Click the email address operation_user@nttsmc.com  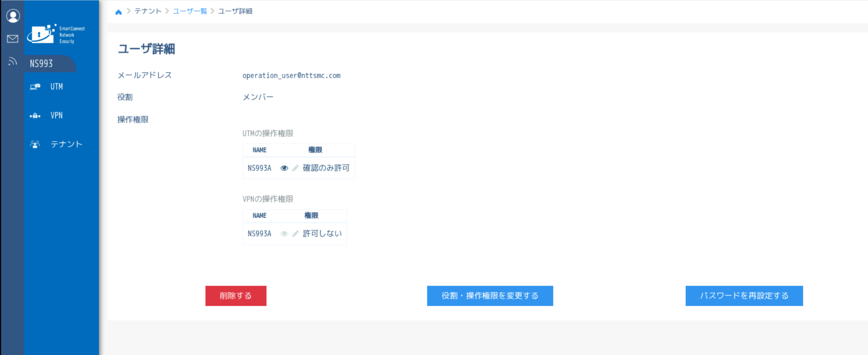pos(292,75)
